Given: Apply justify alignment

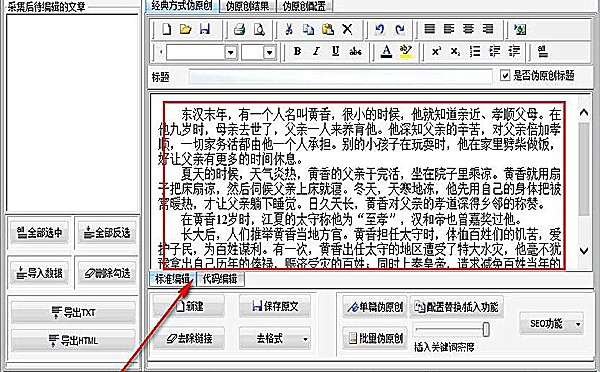Looking at the screenshot, I should point(430,29).
